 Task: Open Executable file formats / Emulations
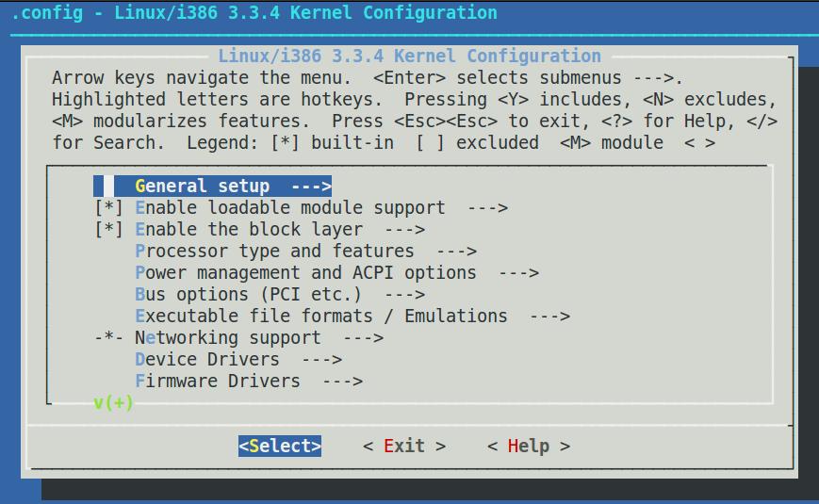click(x=352, y=316)
